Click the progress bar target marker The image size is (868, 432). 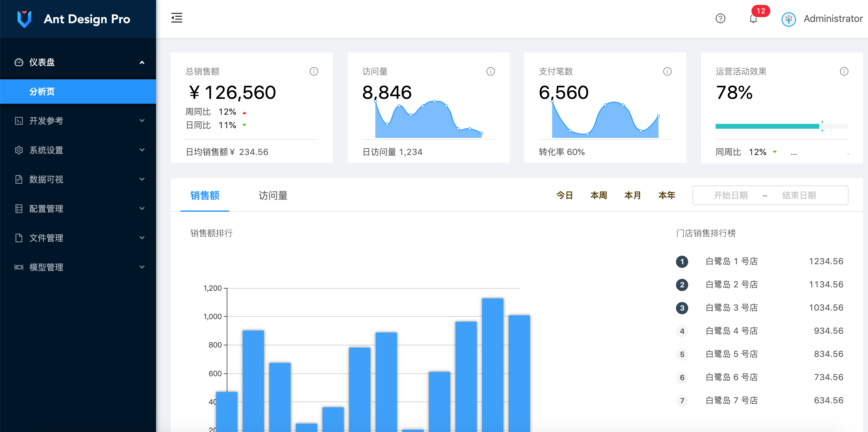(x=822, y=127)
